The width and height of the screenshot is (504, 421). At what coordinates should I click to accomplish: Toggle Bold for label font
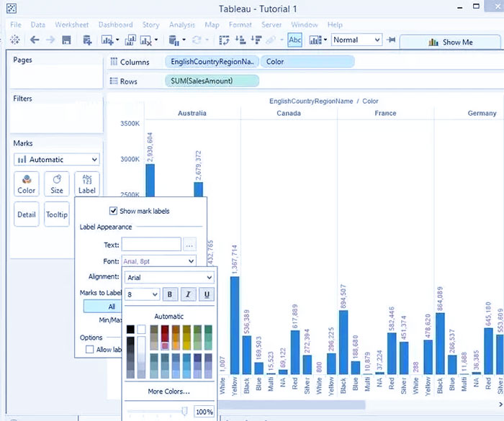click(170, 294)
